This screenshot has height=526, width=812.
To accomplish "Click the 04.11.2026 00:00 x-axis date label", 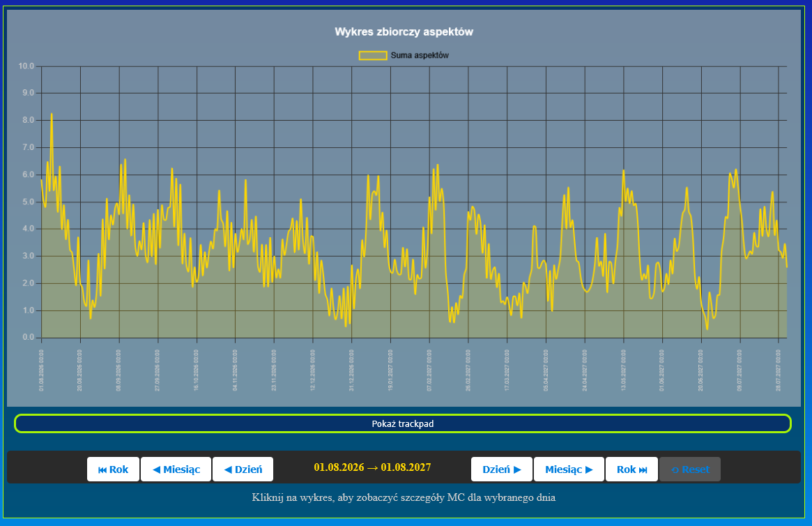I will [235, 370].
